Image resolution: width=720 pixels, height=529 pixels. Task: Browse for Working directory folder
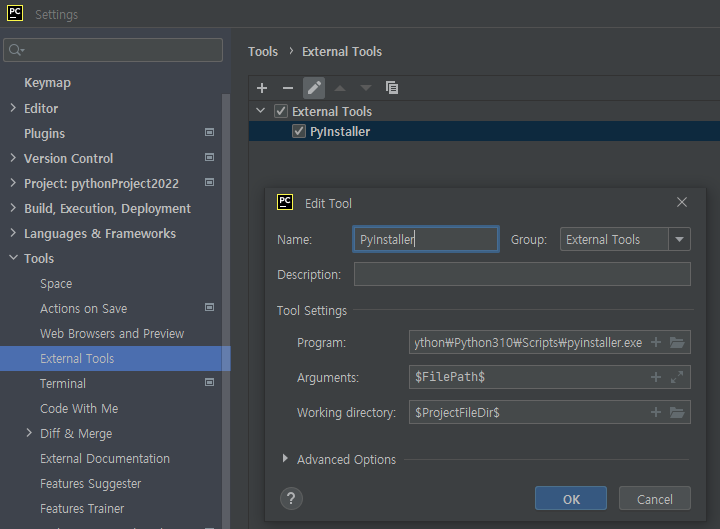677,412
